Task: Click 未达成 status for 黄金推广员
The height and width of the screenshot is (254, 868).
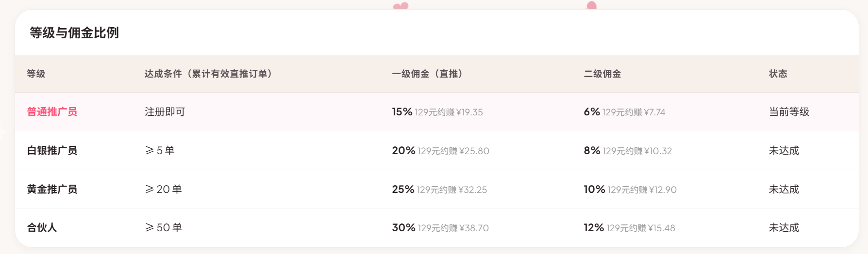Action: pos(784,190)
